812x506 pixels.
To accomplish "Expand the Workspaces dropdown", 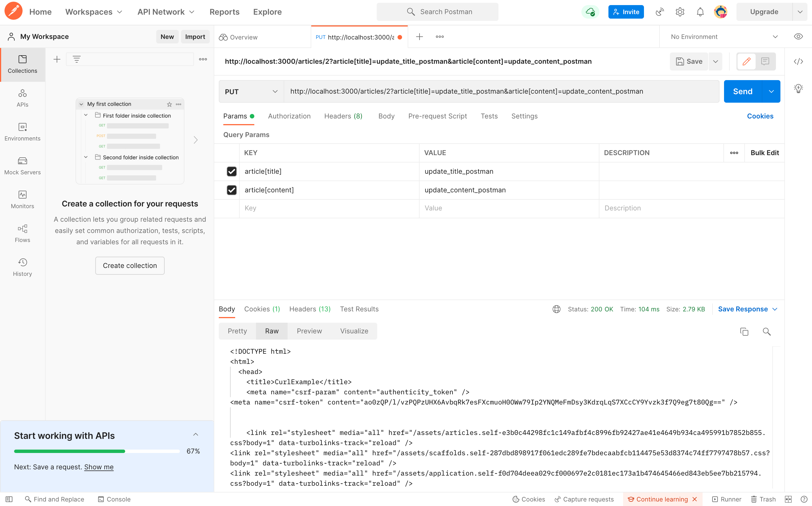I will pyautogui.click(x=94, y=12).
